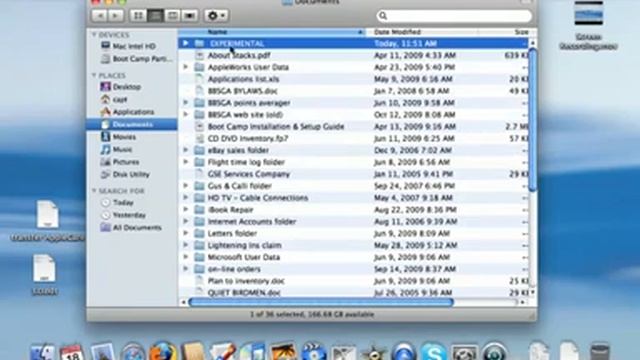Open capt home folder in sidebar
The width and height of the screenshot is (640, 360).
[114, 99]
